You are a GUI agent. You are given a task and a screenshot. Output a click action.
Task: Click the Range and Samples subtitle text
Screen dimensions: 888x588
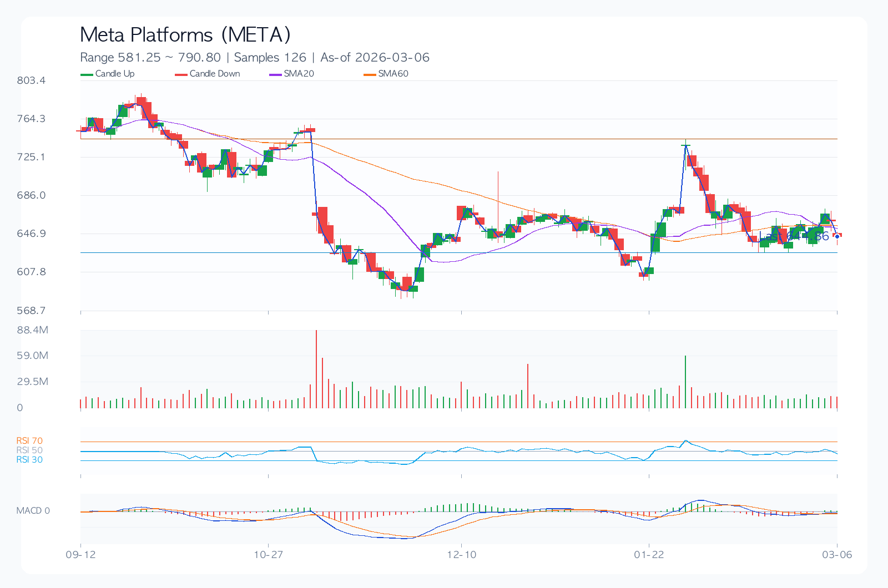coord(255,58)
